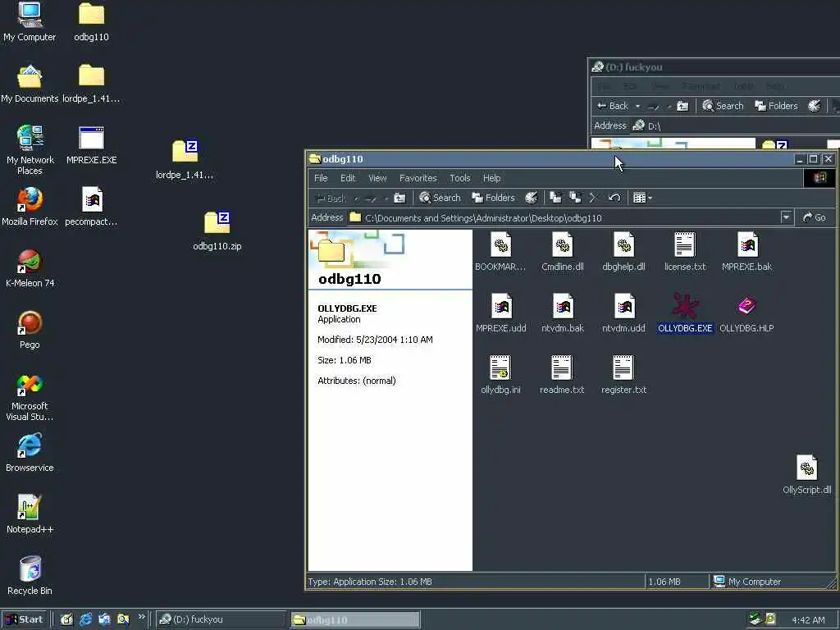Select the odbg110 folder on desktop
This screenshot has height=630, width=840.
click(x=92, y=22)
